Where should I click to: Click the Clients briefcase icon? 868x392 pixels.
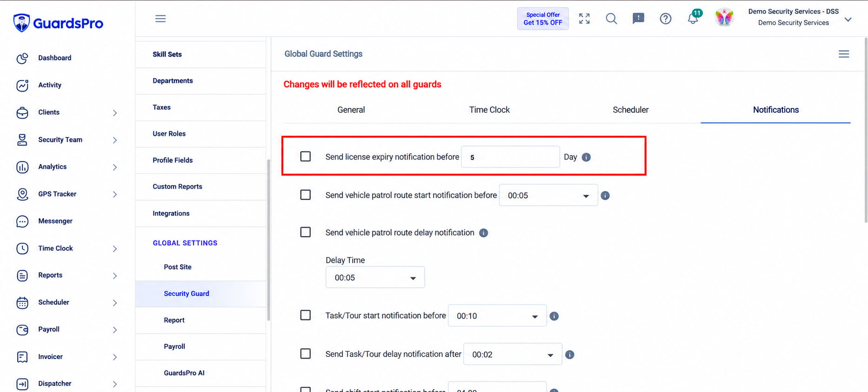click(x=22, y=113)
